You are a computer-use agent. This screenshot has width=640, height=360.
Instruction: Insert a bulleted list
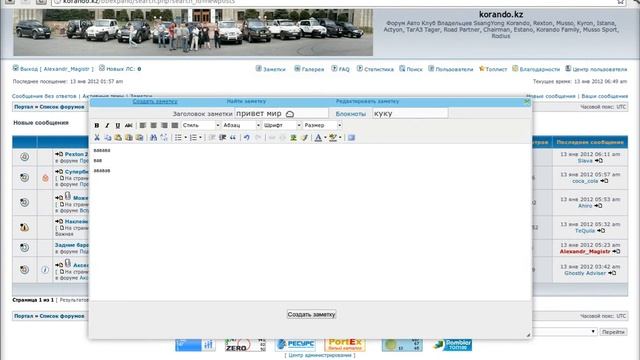coord(178,138)
